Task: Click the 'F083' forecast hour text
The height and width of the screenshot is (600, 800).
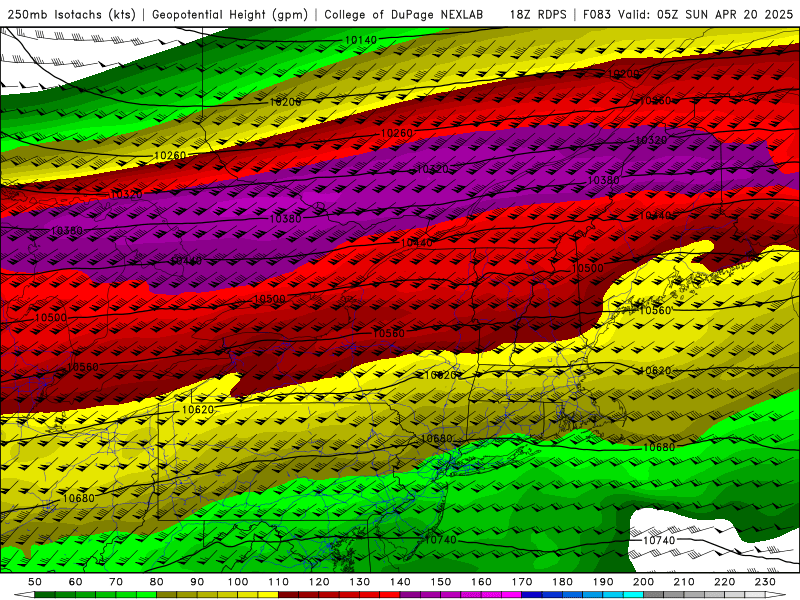Action: [596, 15]
